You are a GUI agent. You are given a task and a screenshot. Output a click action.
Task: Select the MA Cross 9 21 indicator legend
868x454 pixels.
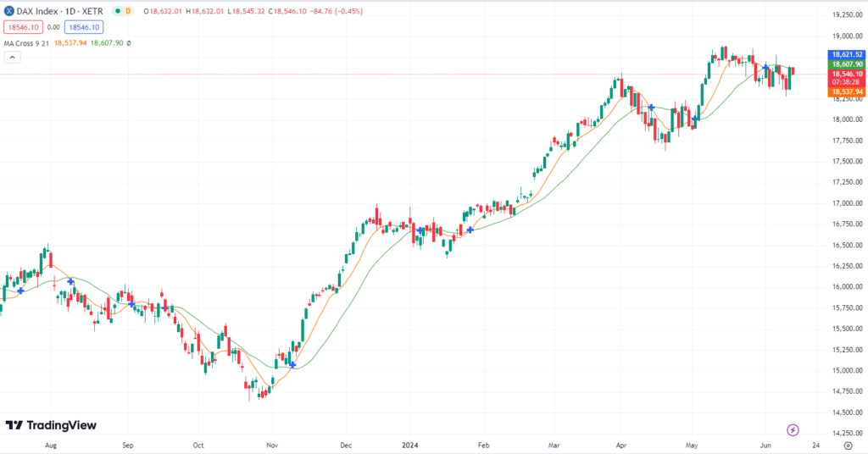pos(26,43)
